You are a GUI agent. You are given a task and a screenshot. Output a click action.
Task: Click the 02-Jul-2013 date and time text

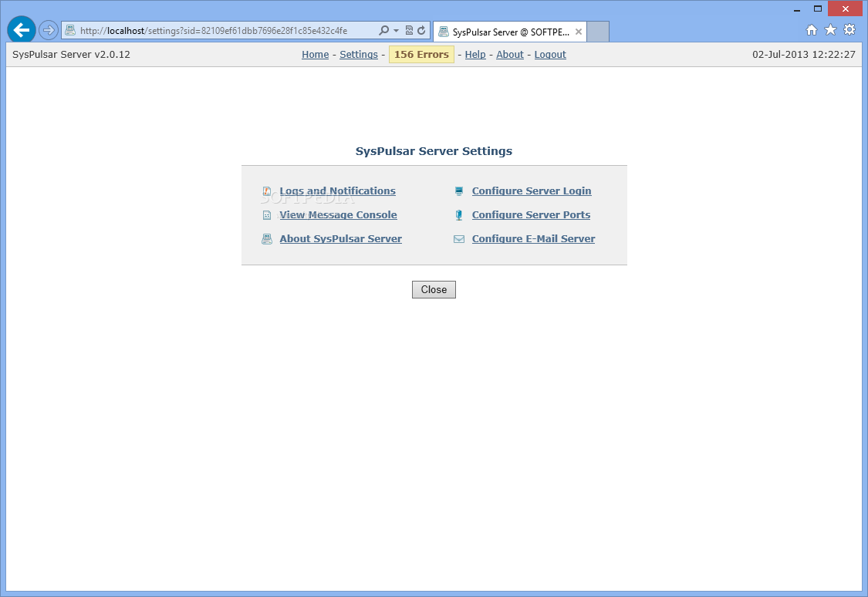(803, 54)
